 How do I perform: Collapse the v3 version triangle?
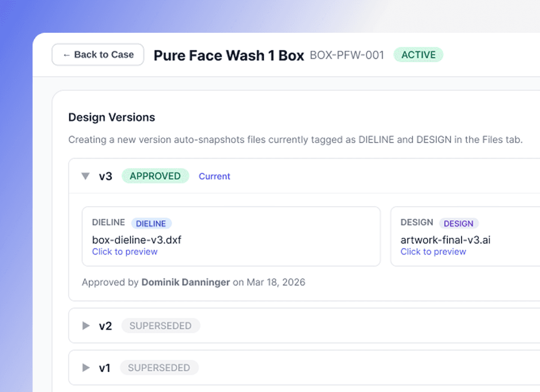(x=85, y=176)
